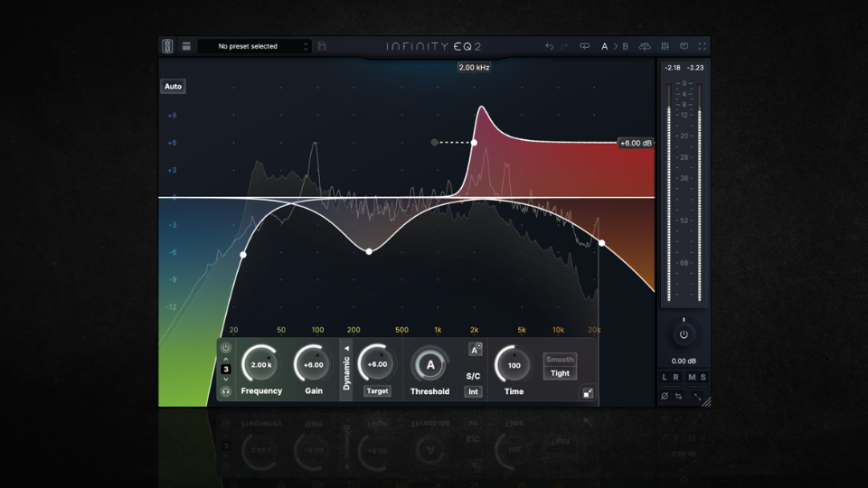This screenshot has width=868, height=488.
Task: Select the R channel button
Action: [x=676, y=378]
